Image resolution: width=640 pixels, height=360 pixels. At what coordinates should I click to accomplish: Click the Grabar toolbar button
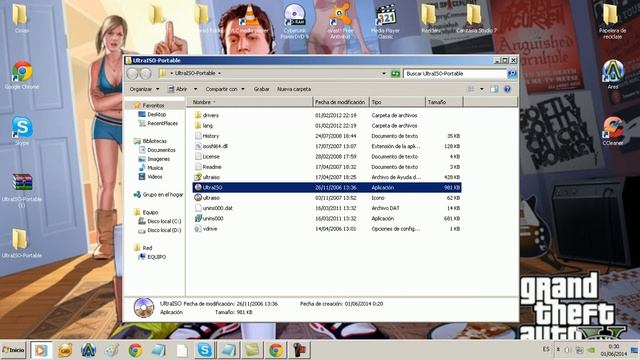(261, 89)
